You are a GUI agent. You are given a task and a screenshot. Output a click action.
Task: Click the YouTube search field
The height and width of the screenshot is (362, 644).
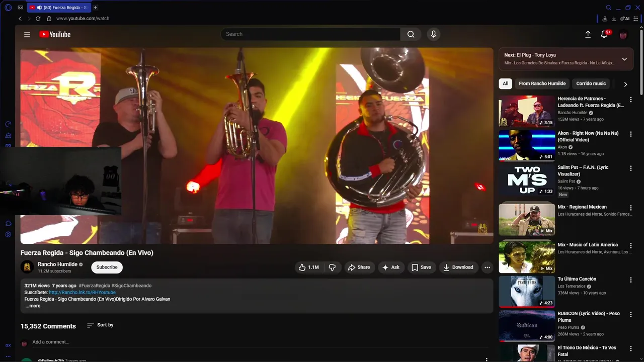[x=310, y=34]
